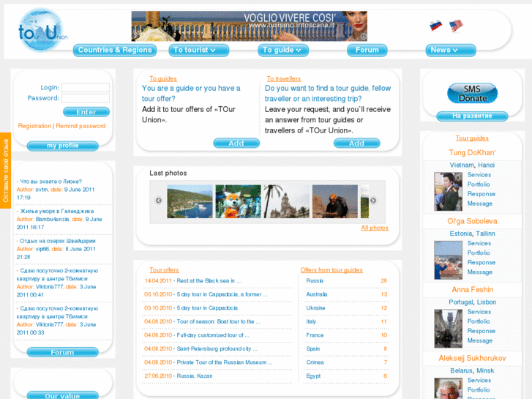Open the To travellers heading link
This screenshot has height=399, width=532.
coord(284,79)
